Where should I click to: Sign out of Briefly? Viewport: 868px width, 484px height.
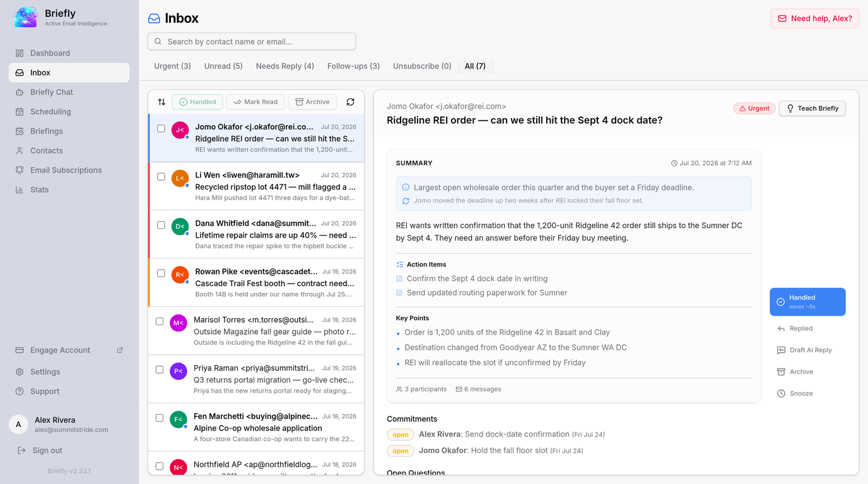pyautogui.click(x=40, y=451)
